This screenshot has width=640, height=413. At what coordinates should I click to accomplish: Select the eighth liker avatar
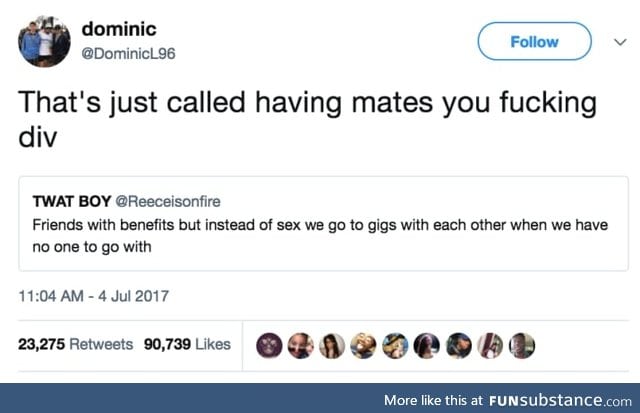[x=490, y=346]
